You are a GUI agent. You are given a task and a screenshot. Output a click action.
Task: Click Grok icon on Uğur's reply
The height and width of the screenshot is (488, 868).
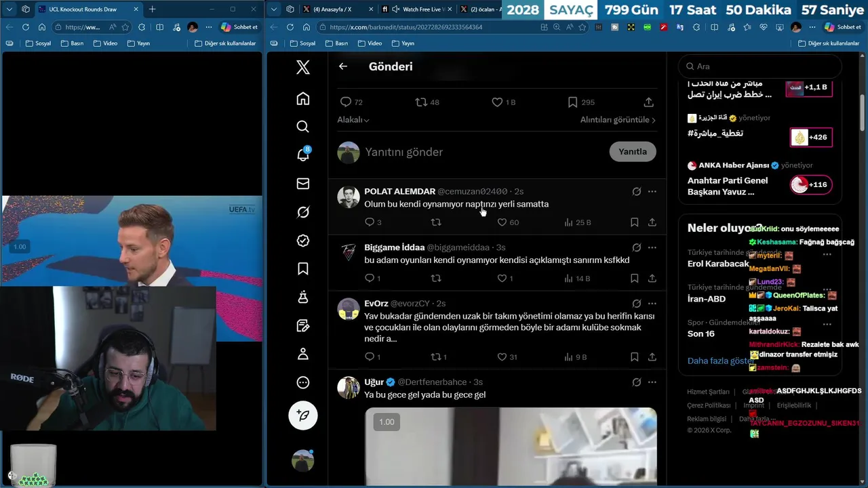pyautogui.click(x=636, y=382)
